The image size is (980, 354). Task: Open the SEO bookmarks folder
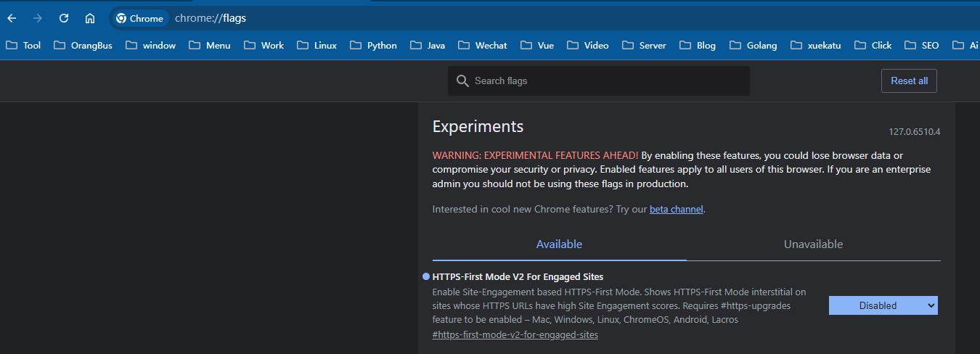922,45
